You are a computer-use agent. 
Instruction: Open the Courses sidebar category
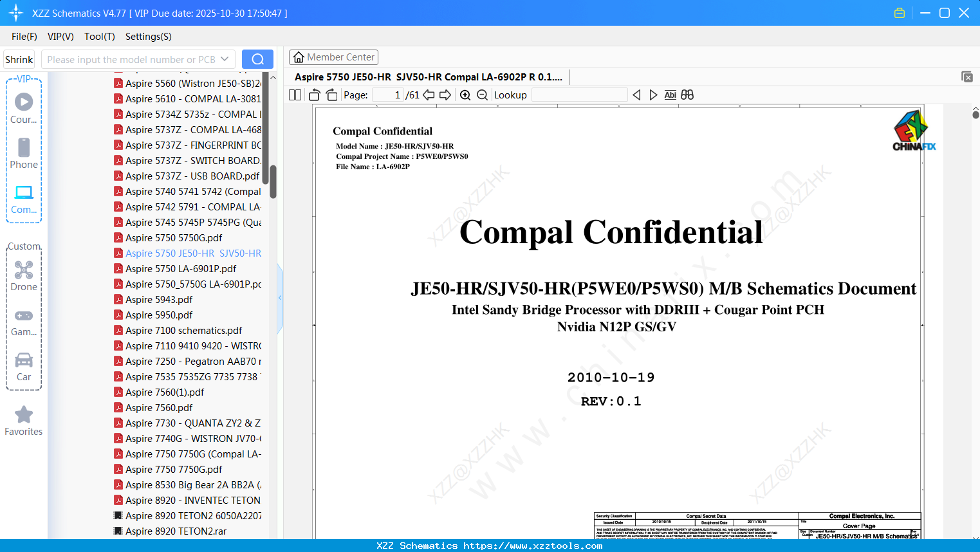tap(24, 108)
